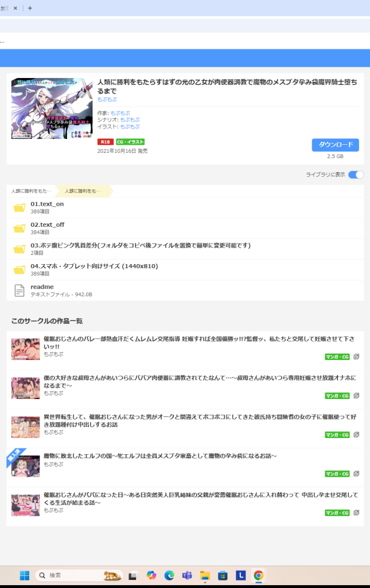This screenshot has height=588, width=370.
Task: Click thumbnail of 僕の大好きな叔母さん work
Action: (25, 388)
